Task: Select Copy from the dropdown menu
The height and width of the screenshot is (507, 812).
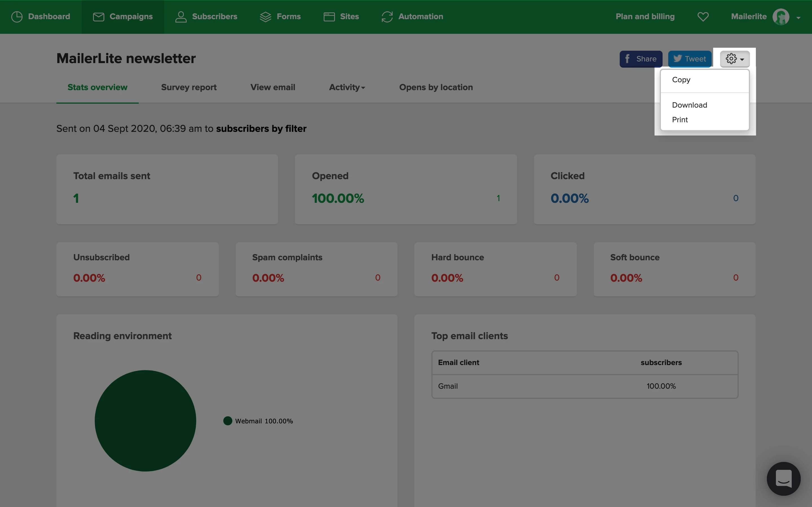Action: tap(681, 80)
